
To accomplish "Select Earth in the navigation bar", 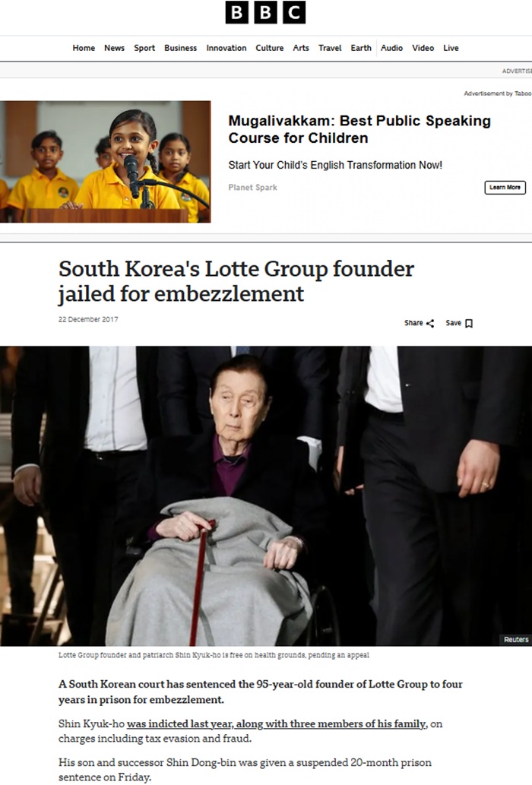I will 361,48.
